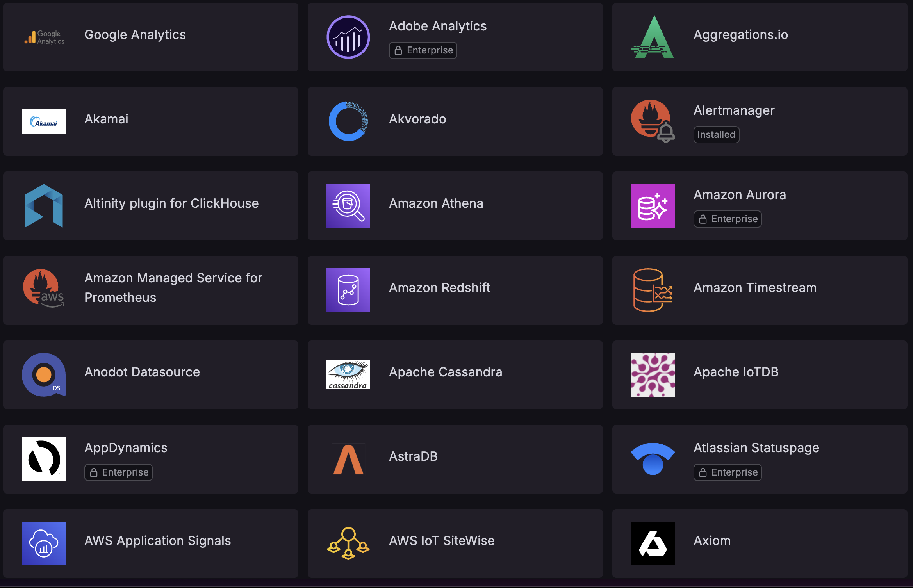Click the Enterprise badge under AppDynamics

coord(118,472)
